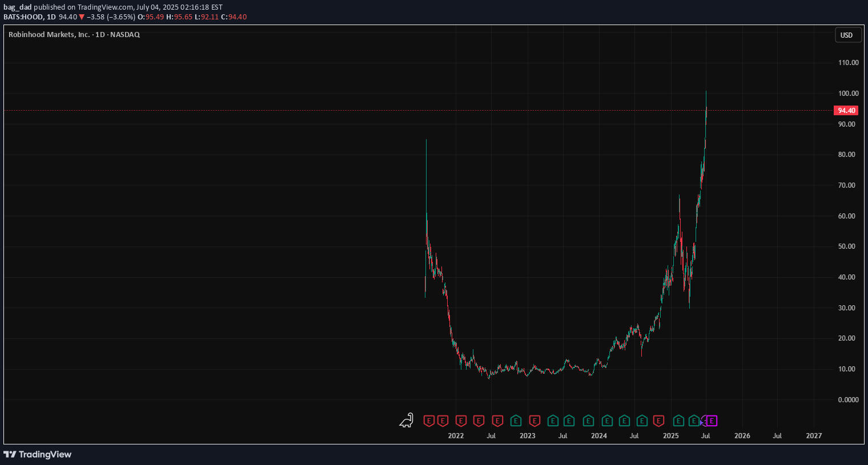The image size is (868, 465).
Task: Click the 80.00 price axis label
Action: click(x=846, y=155)
